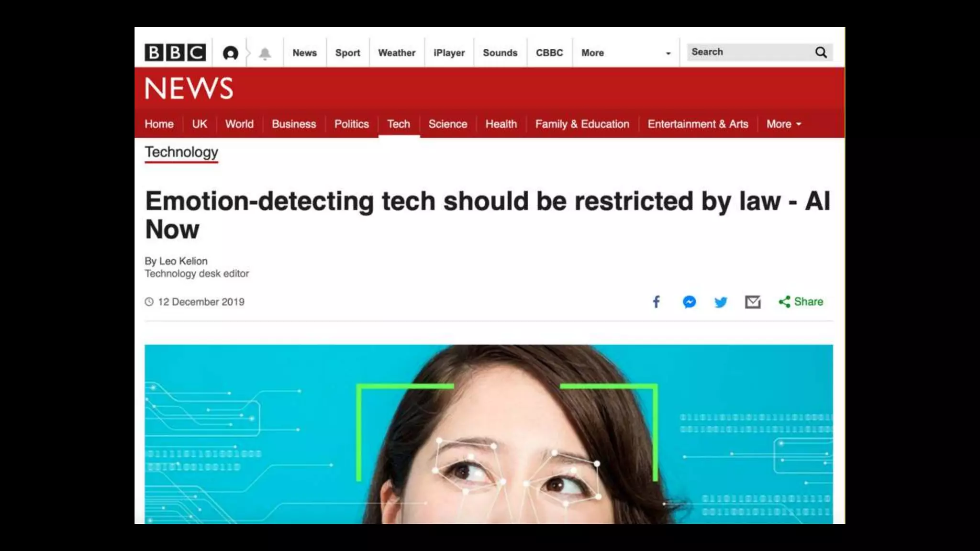Image resolution: width=980 pixels, height=551 pixels.
Task: Share article on Facebook
Action: pyautogui.click(x=656, y=302)
